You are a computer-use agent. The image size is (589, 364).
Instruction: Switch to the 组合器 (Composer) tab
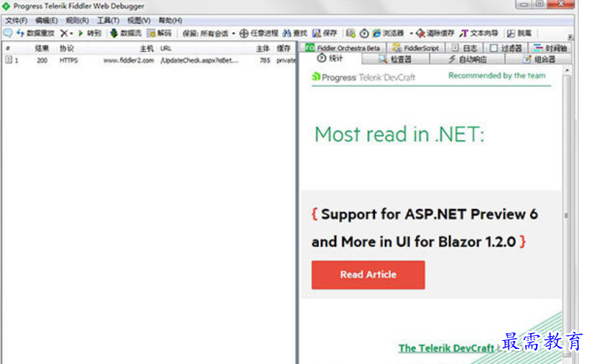pos(539,59)
